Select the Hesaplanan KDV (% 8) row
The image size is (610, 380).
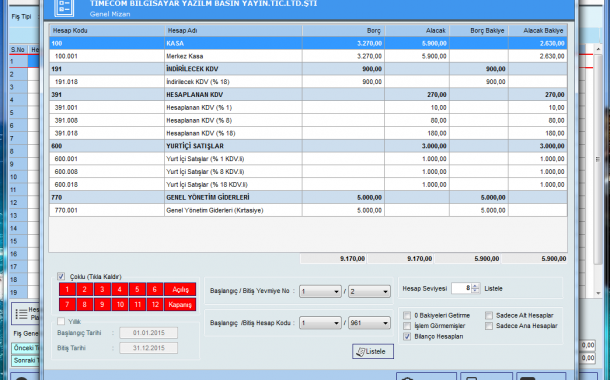click(x=308, y=120)
